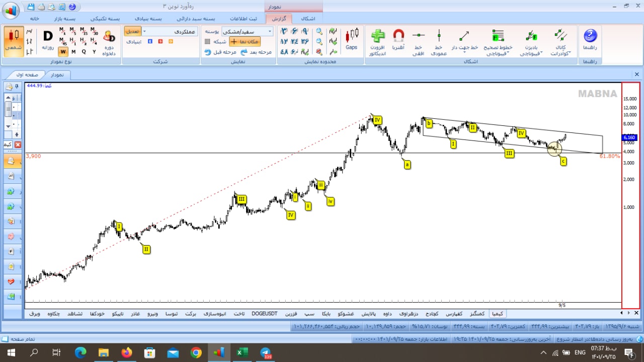644x362 pixels.
Task: Pin the left sidebar panel
Action: pos(17,87)
